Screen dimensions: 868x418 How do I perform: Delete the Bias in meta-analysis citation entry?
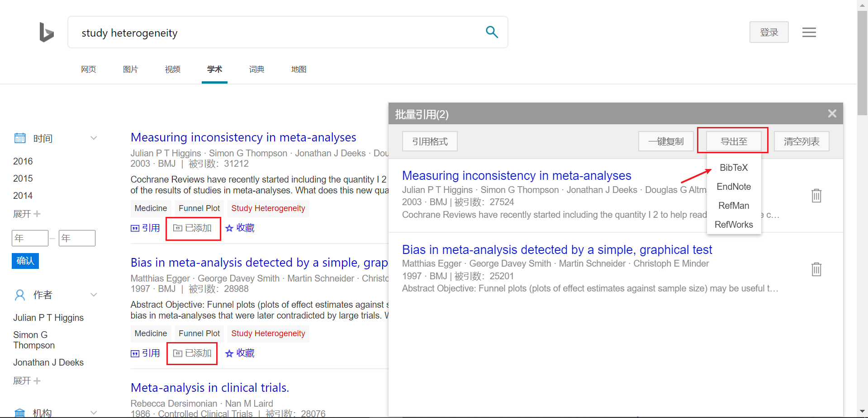coord(816,269)
